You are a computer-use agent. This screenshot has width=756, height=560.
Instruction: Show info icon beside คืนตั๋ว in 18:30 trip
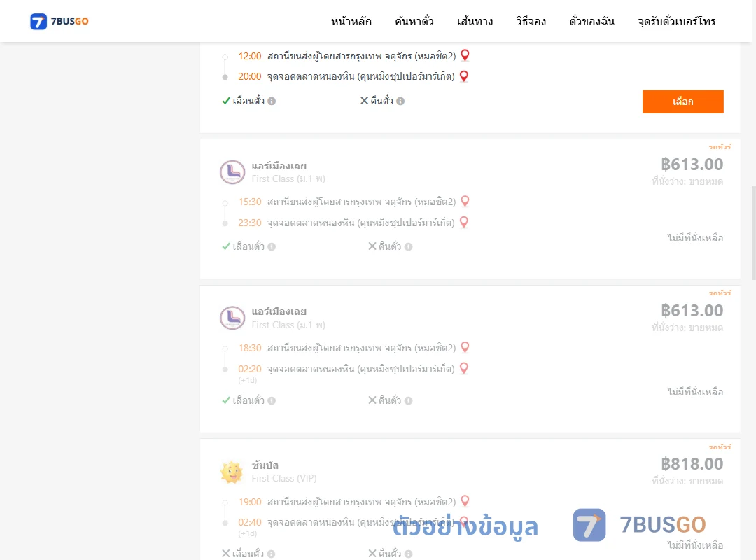(x=408, y=401)
